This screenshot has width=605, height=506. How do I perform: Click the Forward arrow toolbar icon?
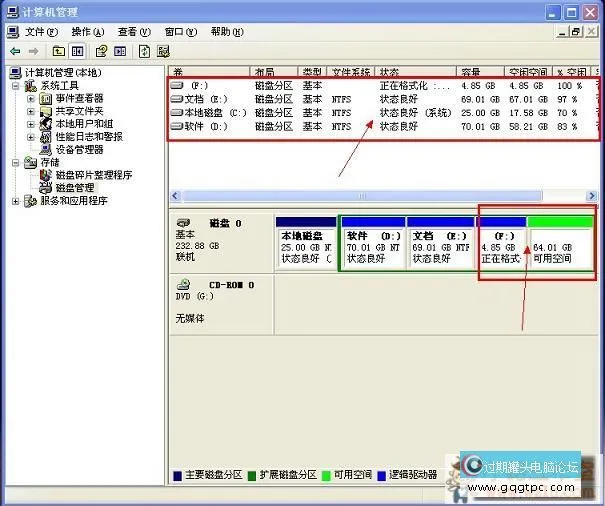tap(34, 51)
